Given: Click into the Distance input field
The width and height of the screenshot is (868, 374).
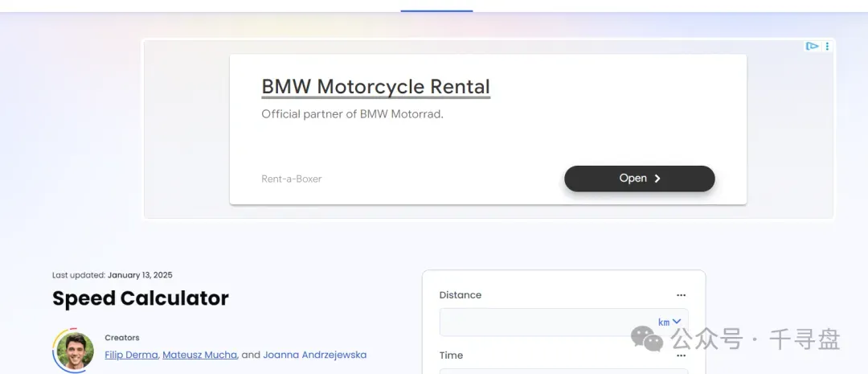Looking at the screenshot, I should 564,322.
